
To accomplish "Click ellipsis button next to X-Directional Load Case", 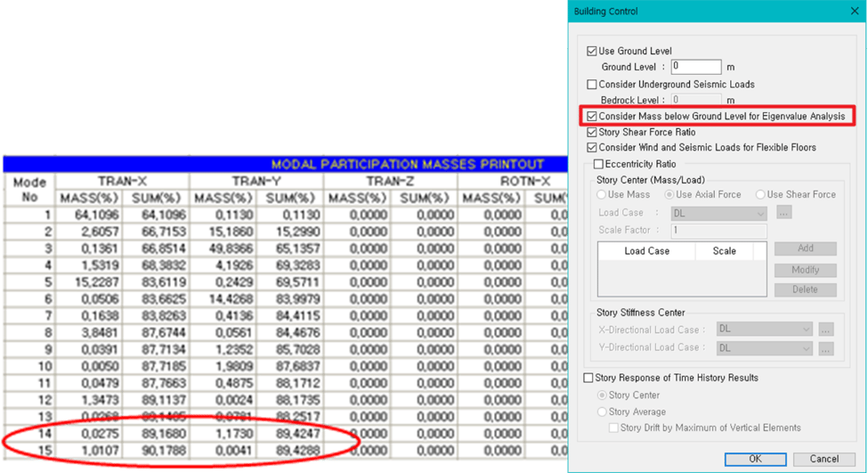I will click(826, 330).
